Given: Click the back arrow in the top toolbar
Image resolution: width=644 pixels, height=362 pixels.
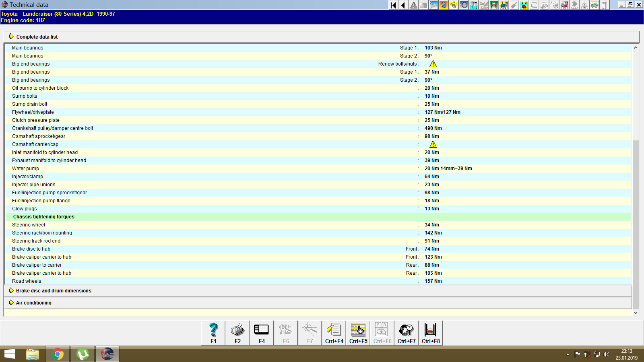Looking at the screenshot, I should [x=402, y=5].
